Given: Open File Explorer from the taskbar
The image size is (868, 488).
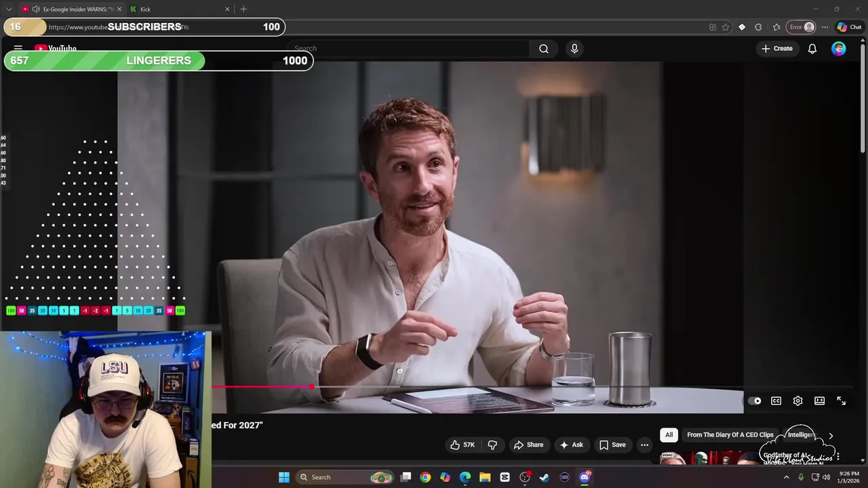Looking at the screenshot, I should click(485, 477).
